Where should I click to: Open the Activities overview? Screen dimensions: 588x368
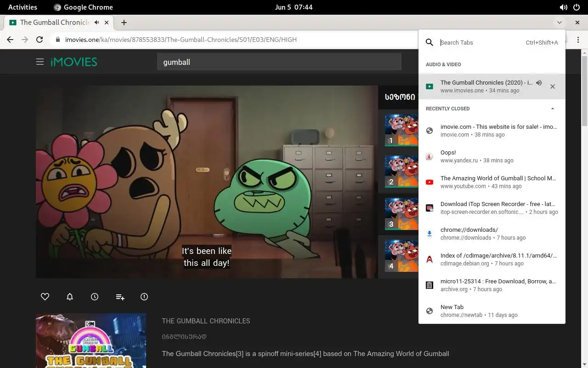coord(23,7)
